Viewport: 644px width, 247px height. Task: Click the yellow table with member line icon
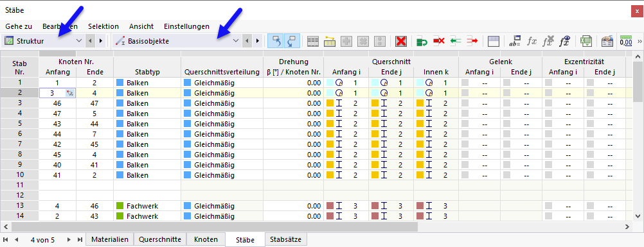click(330, 41)
